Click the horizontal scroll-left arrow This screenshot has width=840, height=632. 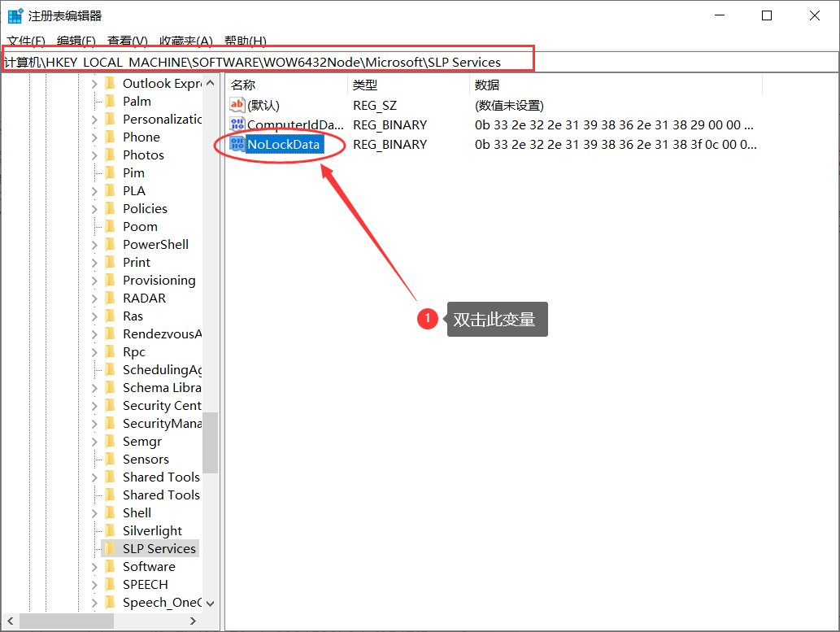(x=11, y=621)
